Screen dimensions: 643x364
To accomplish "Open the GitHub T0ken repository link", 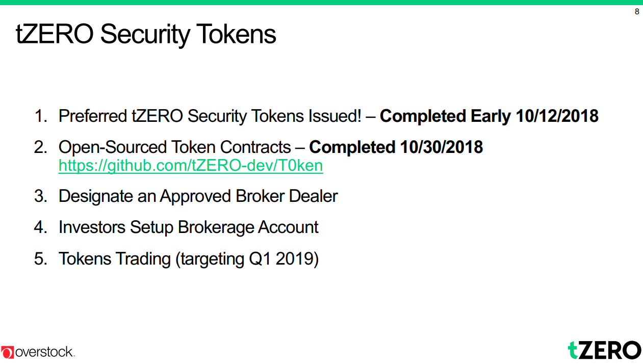I will point(191,166).
